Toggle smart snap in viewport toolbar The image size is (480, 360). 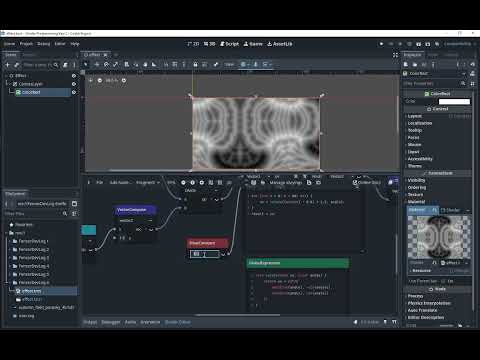pyautogui.click(x=166, y=64)
